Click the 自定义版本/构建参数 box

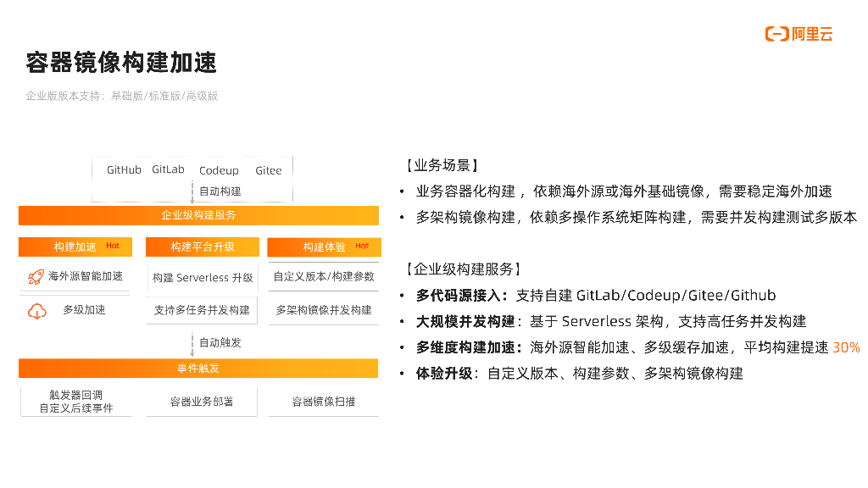click(324, 276)
